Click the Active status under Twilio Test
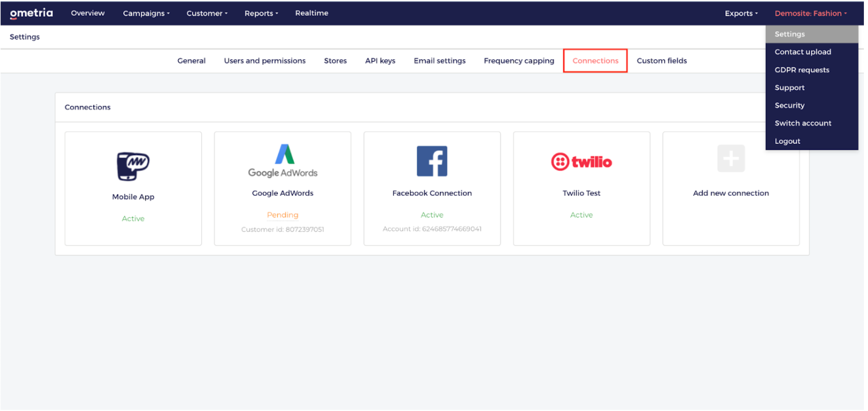868x411 pixels. point(581,214)
